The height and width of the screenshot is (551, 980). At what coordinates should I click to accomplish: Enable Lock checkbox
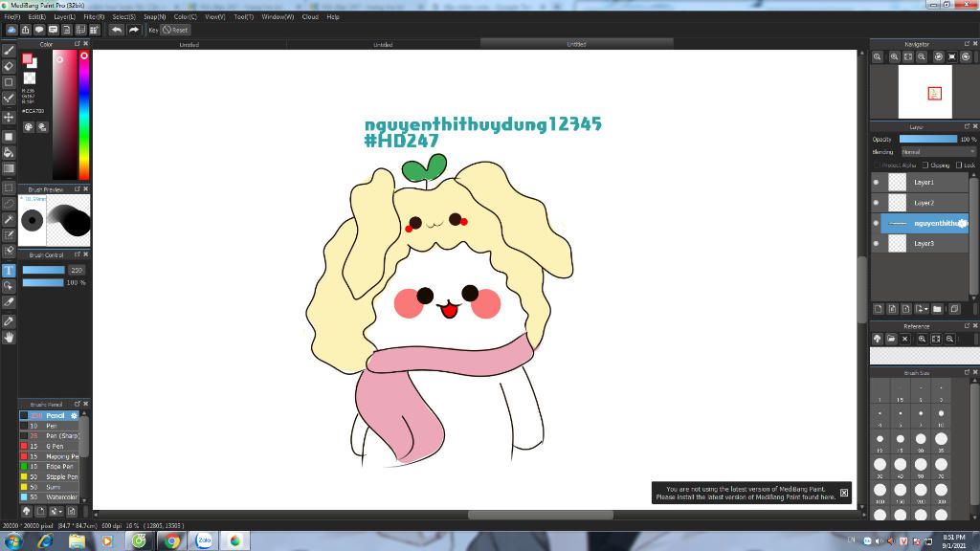[959, 165]
